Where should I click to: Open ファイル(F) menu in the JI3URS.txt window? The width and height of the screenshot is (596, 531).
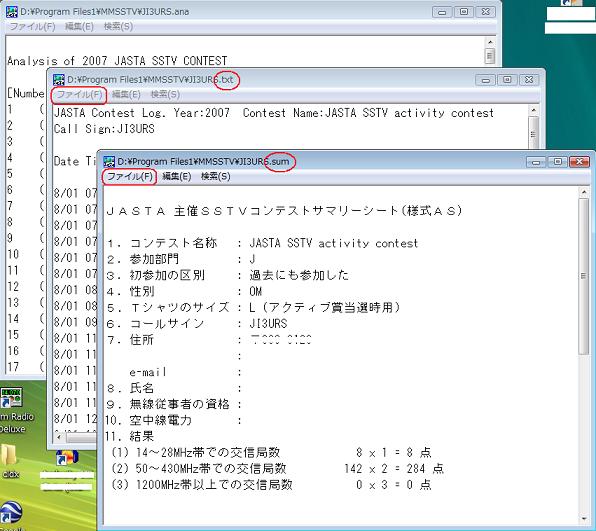pyautogui.click(x=79, y=94)
